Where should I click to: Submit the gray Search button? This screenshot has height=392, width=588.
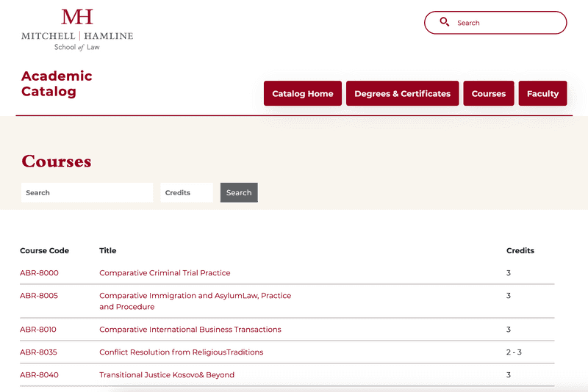pyautogui.click(x=239, y=192)
